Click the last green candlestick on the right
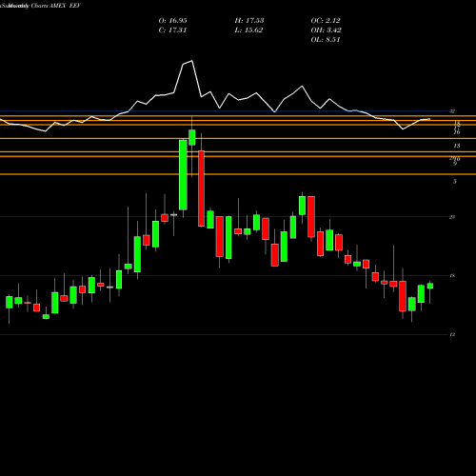This screenshot has height=476, width=476. click(x=430, y=286)
